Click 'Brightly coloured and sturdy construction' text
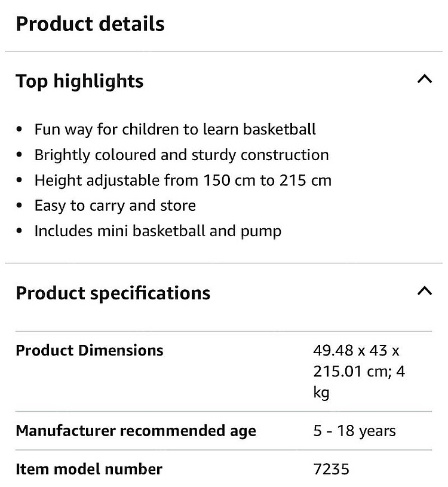Viewport: 448px width, 487px height. [182, 155]
